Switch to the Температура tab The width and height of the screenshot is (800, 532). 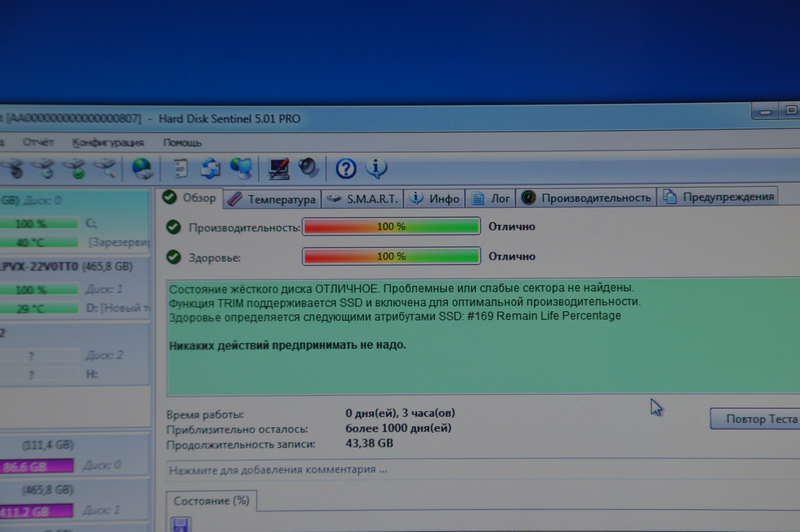pyautogui.click(x=272, y=199)
